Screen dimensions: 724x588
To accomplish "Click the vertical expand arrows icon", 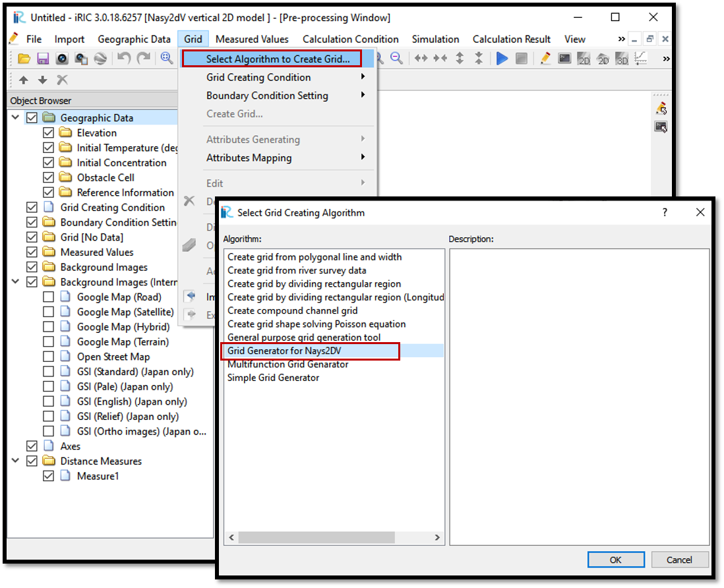I will [460, 58].
